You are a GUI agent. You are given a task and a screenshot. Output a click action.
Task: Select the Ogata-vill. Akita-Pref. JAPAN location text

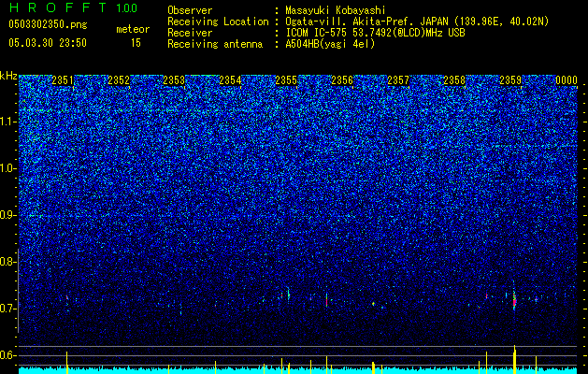pyautogui.click(x=417, y=22)
